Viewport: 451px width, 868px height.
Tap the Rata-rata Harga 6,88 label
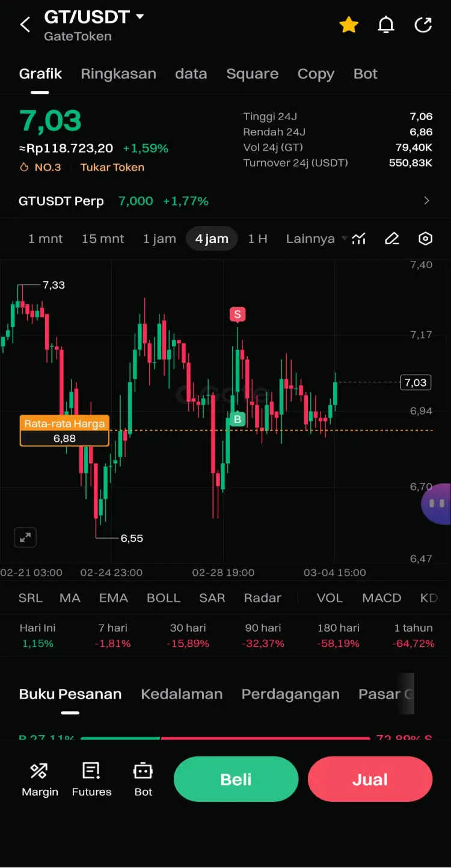coord(64,431)
